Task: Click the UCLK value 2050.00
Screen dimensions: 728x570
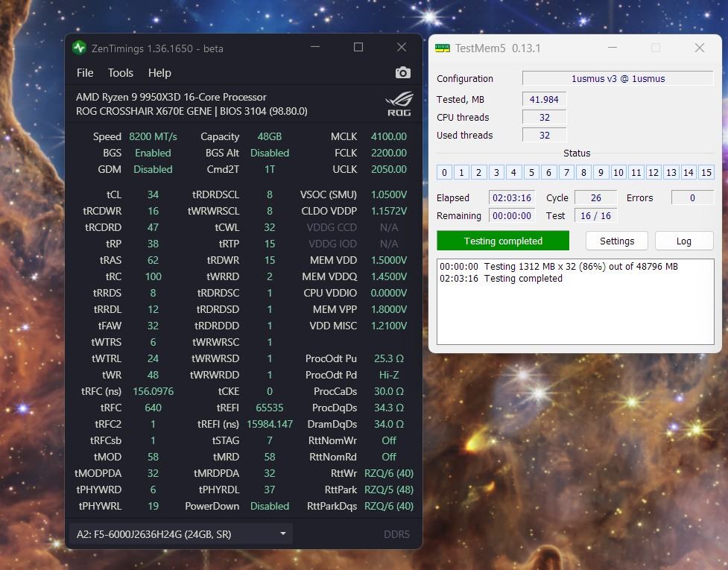Action: pyautogui.click(x=389, y=169)
